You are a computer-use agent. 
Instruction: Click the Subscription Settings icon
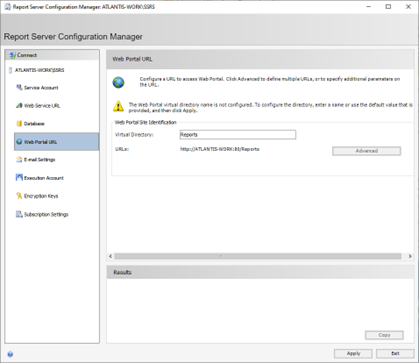[x=19, y=214]
